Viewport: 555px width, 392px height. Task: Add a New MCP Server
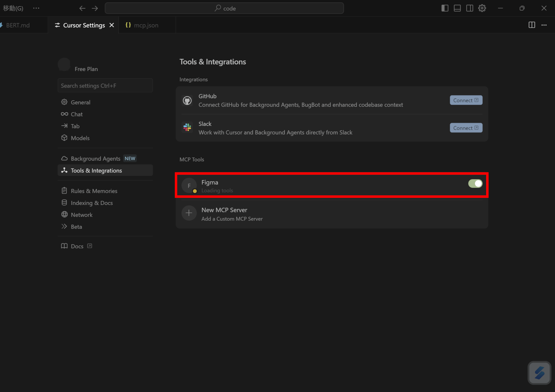click(x=332, y=214)
